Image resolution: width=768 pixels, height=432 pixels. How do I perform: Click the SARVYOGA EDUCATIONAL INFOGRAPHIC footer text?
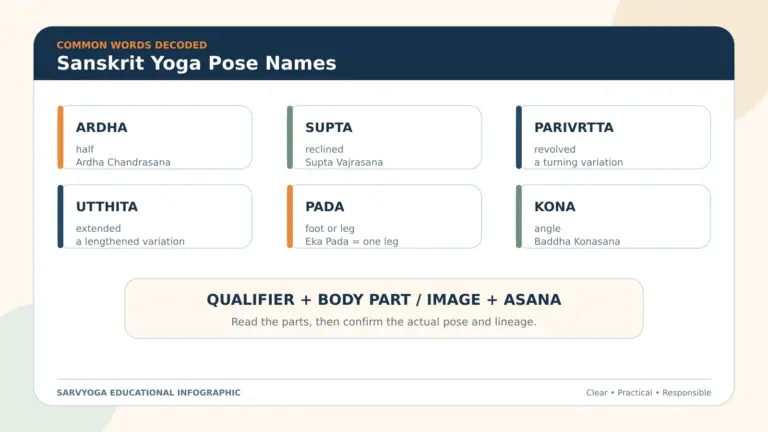click(x=148, y=392)
